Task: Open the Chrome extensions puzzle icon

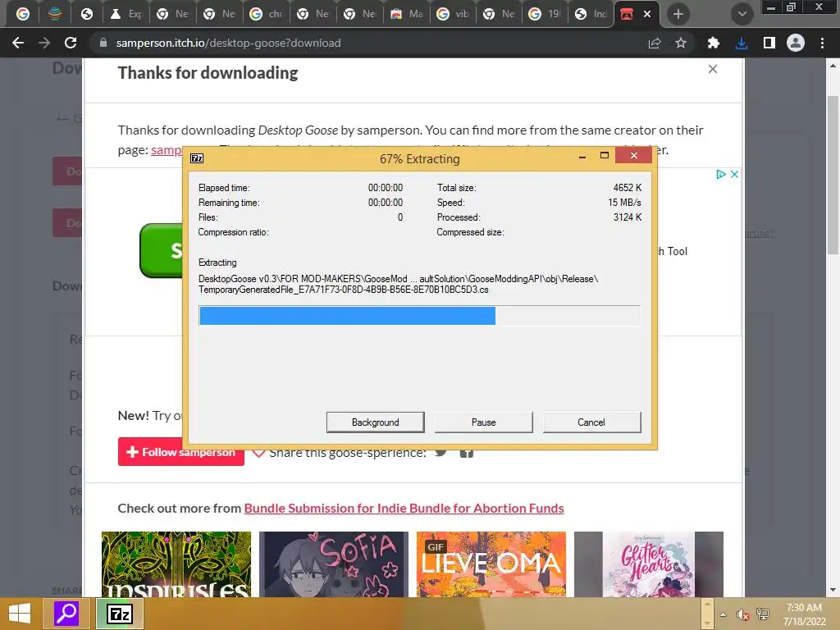Action: click(713, 43)
